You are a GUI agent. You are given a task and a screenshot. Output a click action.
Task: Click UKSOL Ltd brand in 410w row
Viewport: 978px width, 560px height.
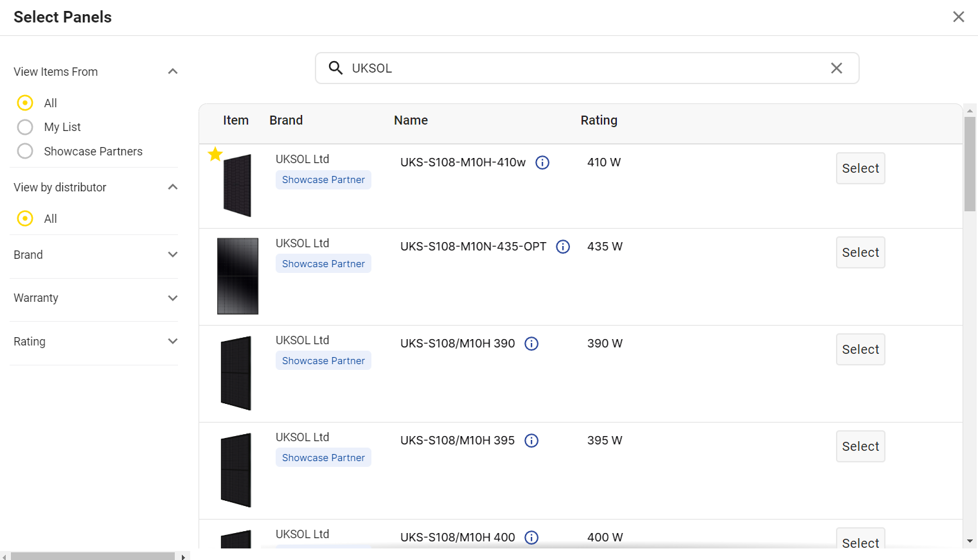302,159
